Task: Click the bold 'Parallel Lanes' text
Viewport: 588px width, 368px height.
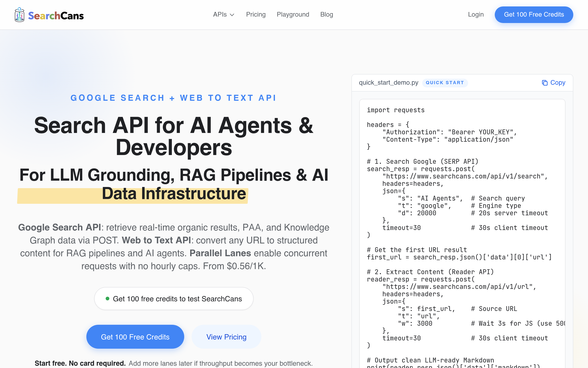Action: click(x=220, y=253)
